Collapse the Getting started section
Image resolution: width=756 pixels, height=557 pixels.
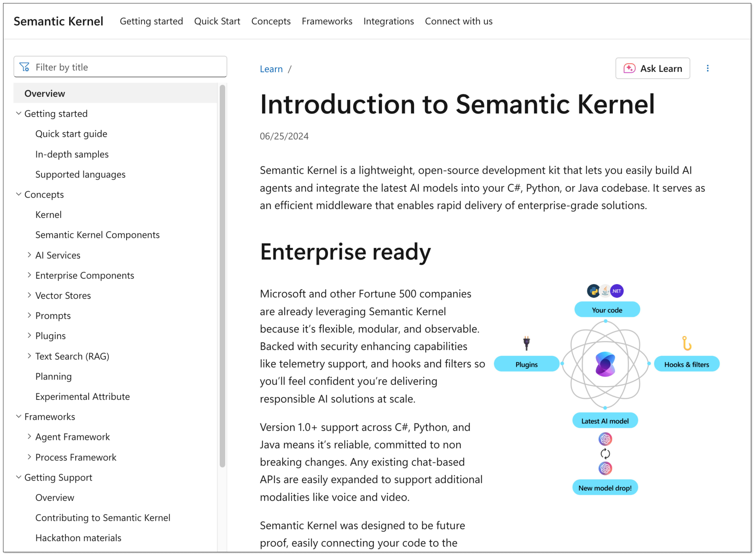pyautogui.click(x=19, y=114)
